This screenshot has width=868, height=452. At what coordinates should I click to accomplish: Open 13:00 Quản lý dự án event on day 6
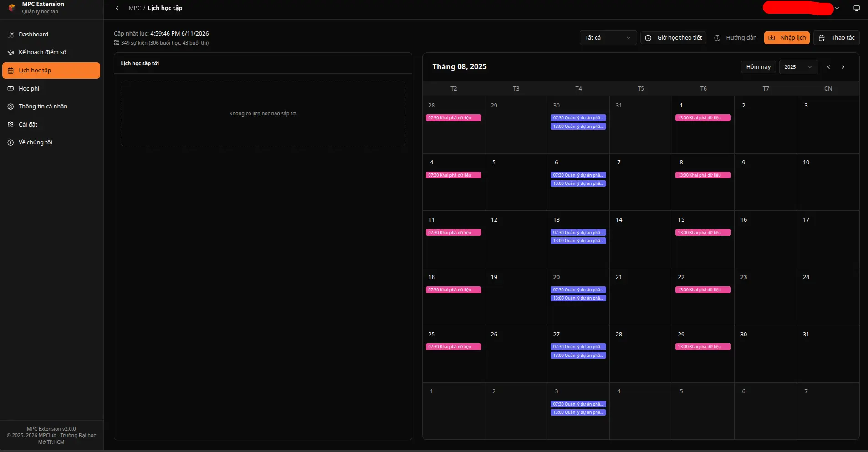[x=578, y=183]
